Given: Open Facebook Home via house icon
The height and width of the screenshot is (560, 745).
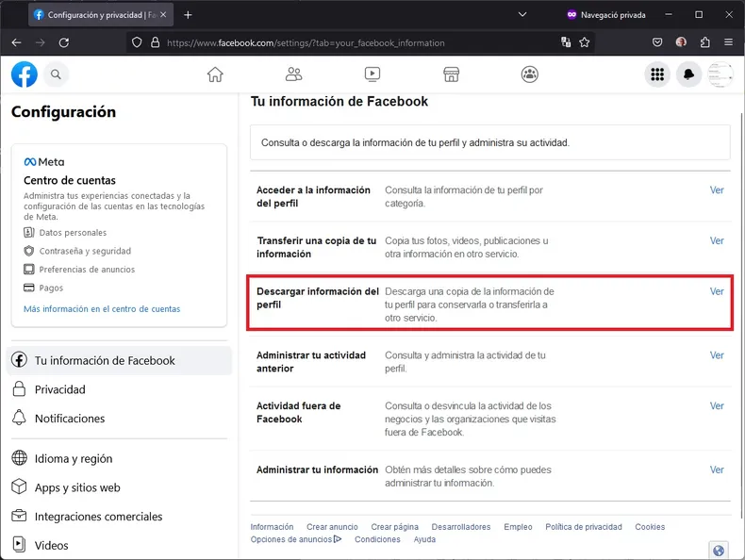Looking at the screenshot, I should point(215,74).
